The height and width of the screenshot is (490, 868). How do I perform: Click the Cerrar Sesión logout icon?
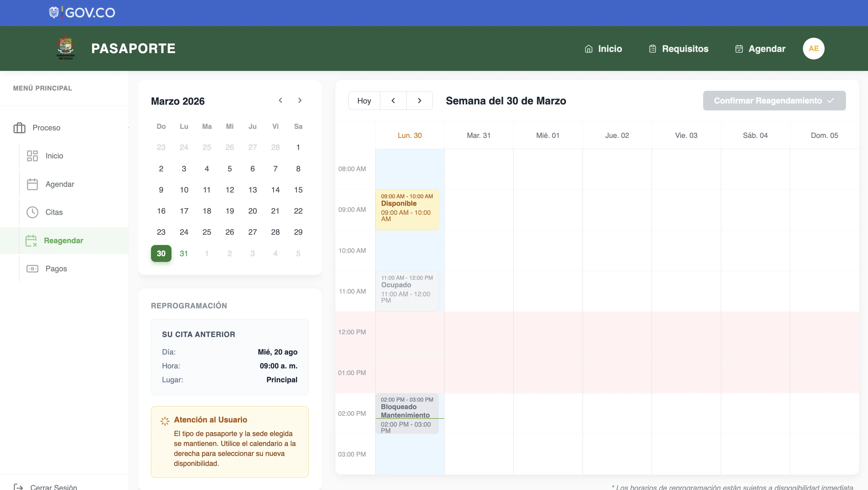pos(18,487)
